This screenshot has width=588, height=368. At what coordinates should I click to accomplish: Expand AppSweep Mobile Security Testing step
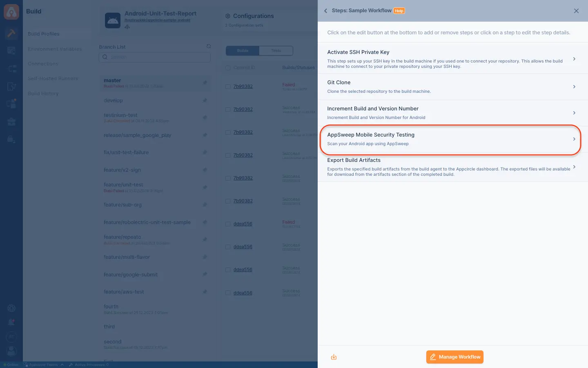tap(574, 139)
